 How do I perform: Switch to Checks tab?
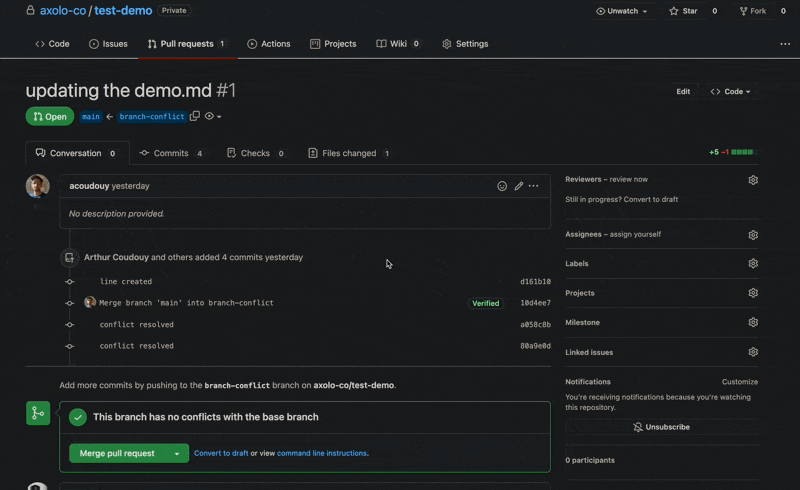point(256,153)
